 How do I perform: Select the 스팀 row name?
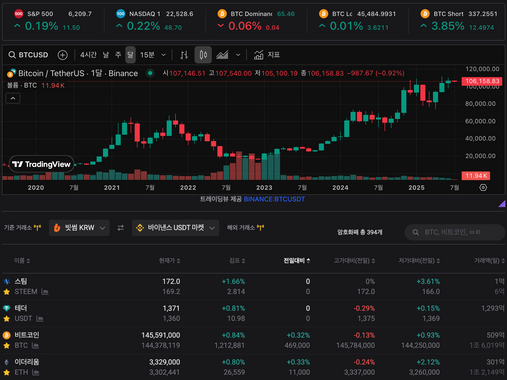pyautogui.click(x=21, y=281)
